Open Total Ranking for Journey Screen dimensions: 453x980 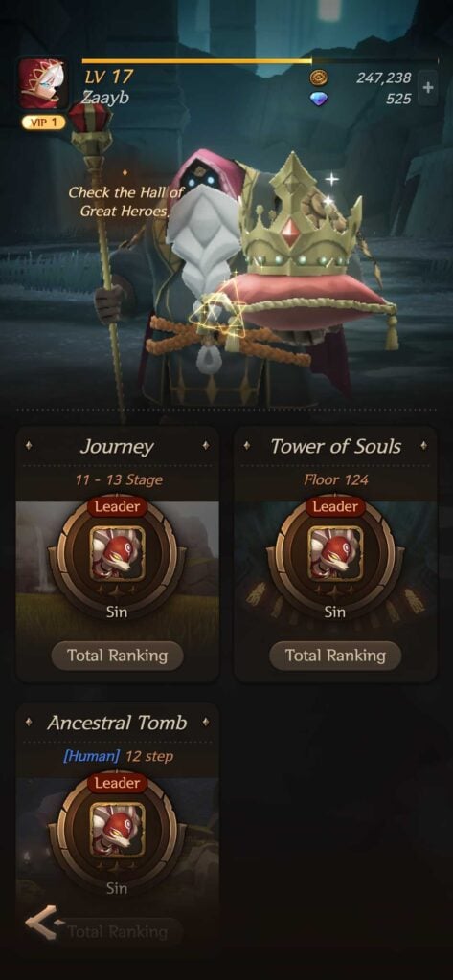[117, 656]
